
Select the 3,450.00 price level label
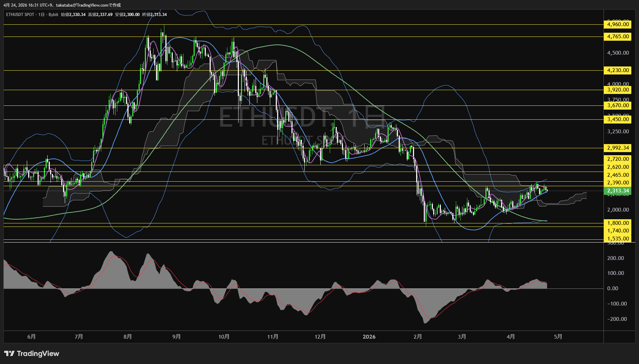pos(618,119)
